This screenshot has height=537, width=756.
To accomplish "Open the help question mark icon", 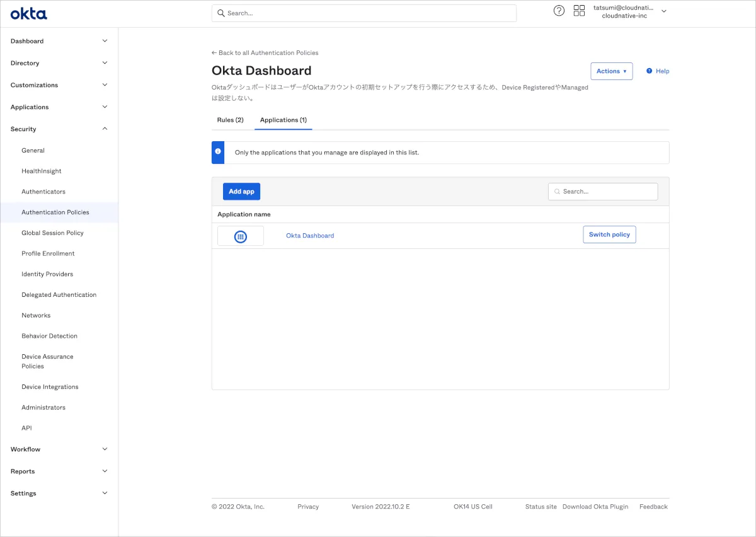I will (x=559, y=11).
